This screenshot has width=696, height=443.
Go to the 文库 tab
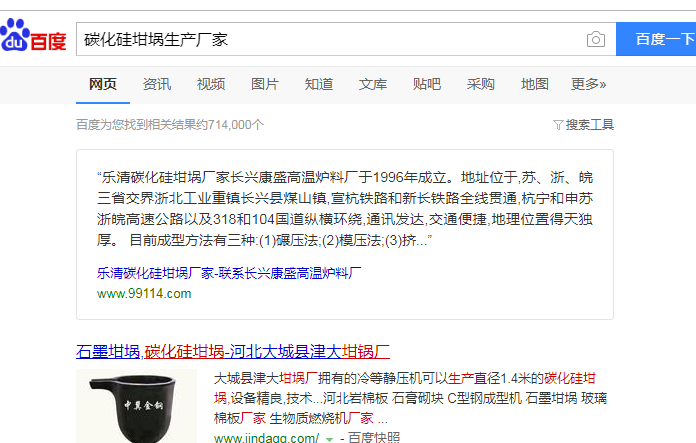373,84
